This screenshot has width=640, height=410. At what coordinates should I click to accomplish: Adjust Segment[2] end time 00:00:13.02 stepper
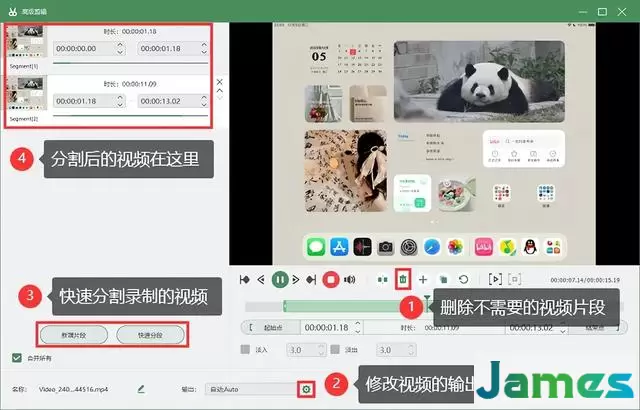pos(204,101)
